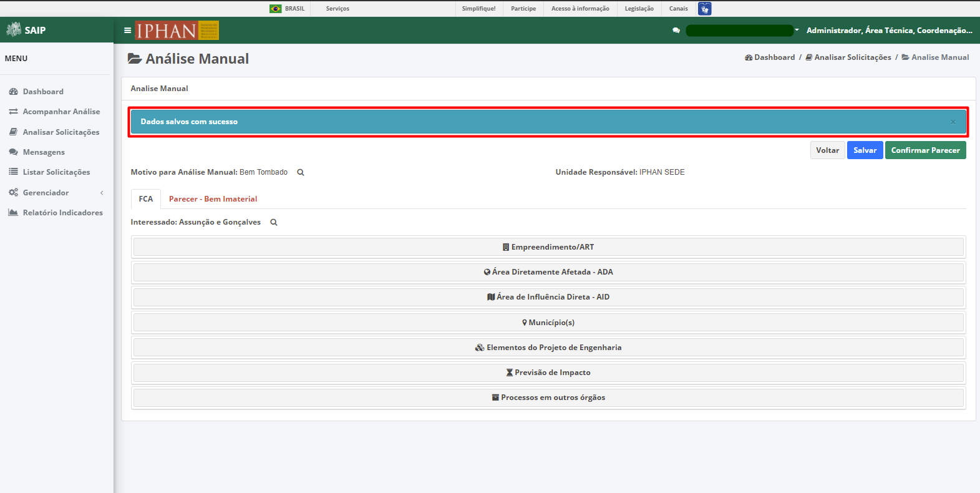The width and height of the screenshot is (980, 493).
Task: Dismiss the success alert with the X
Action: click(x=953, y=122)
